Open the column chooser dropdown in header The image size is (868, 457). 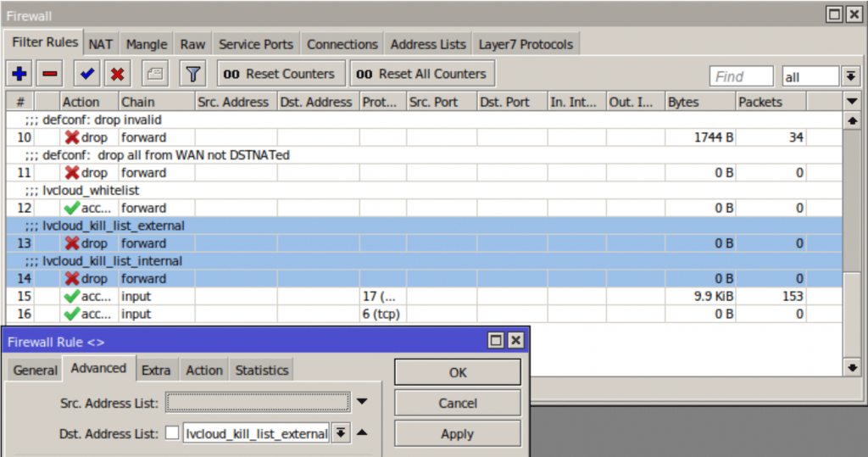click(852, 102)
